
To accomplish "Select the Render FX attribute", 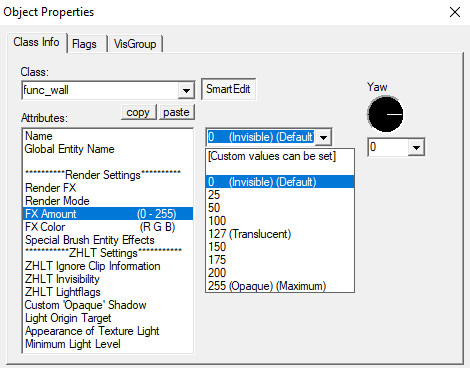I will pyautogui.click(x=108, y=188).
